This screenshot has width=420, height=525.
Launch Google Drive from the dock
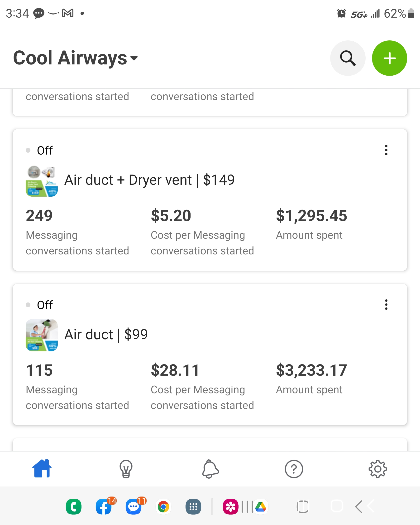261,507
